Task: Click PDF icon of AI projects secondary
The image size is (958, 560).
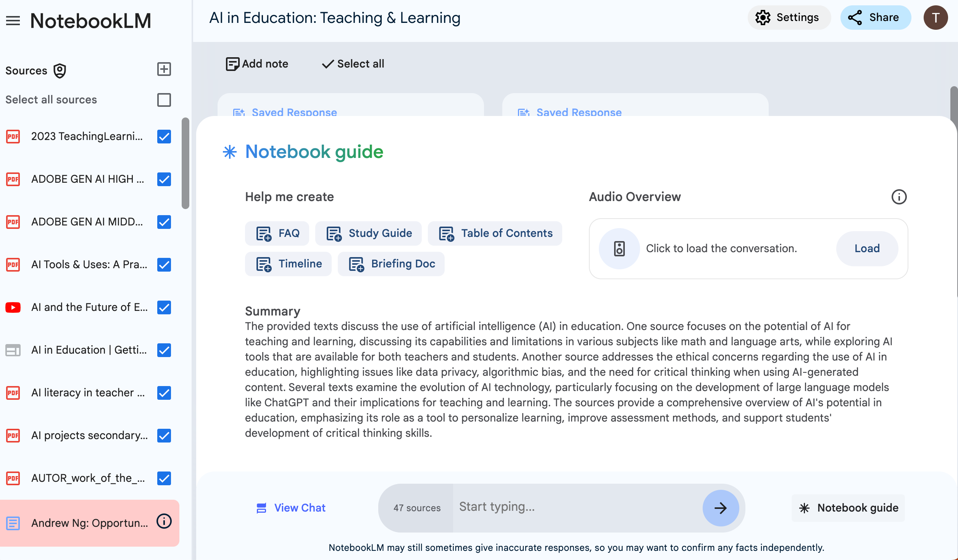Action: click(13, 436)
